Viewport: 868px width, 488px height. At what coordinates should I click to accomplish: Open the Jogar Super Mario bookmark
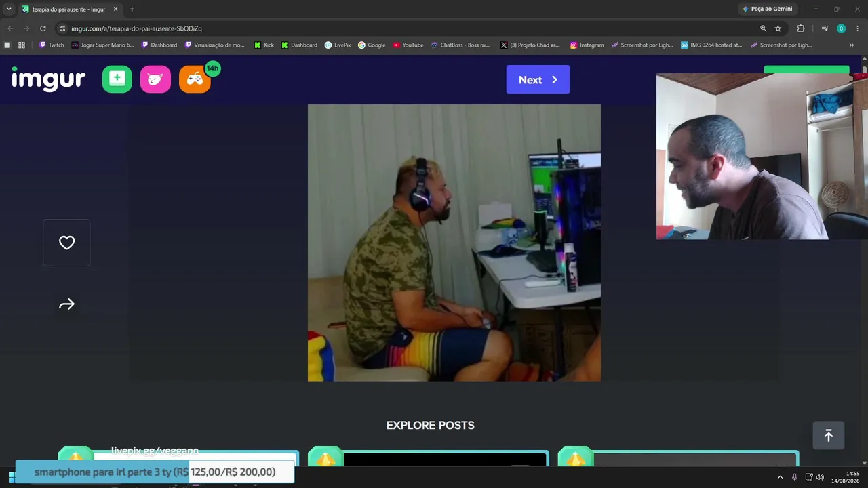point(102,45)
